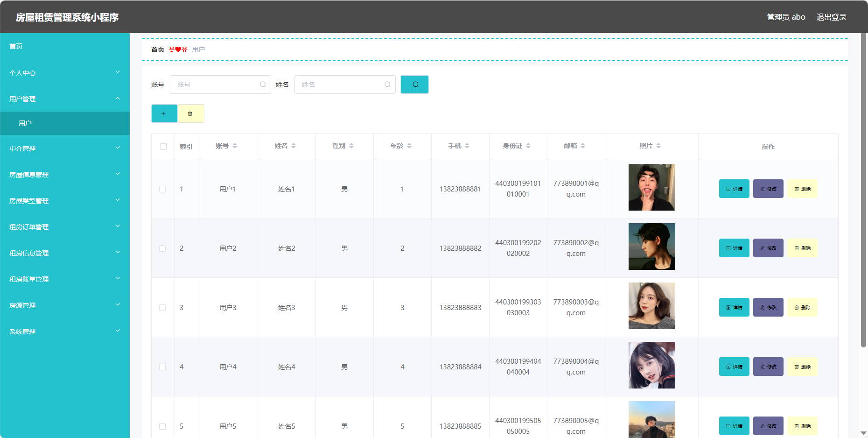This screenshot has width=868, height=438.
Task: Sort table by 年龄 column arrows
Action: tap(409, 146)
